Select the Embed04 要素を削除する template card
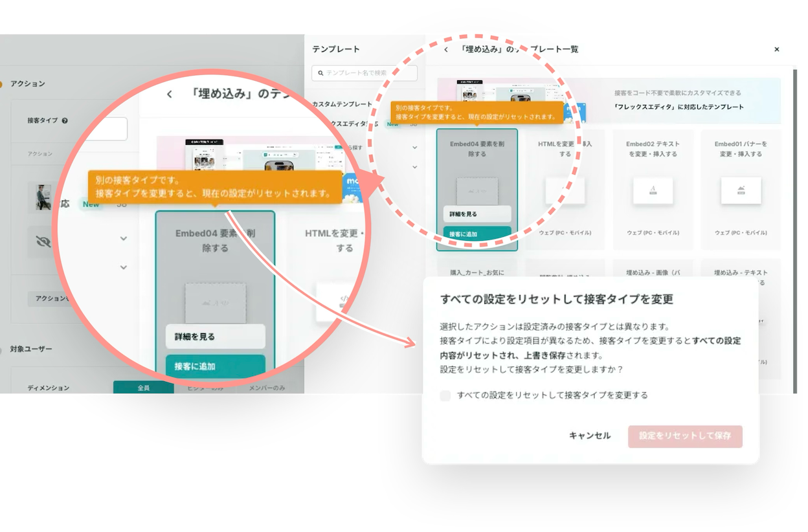808x532 pixels. tap(477, 190)
